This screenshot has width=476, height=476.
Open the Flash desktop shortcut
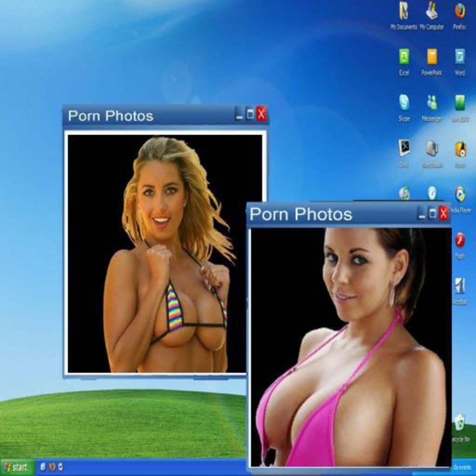coord(460,240)
